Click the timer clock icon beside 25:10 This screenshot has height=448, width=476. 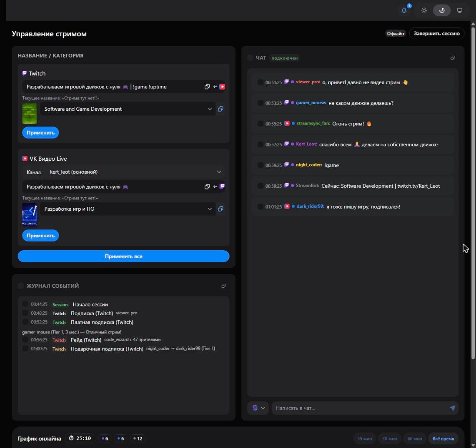point(71,438)
